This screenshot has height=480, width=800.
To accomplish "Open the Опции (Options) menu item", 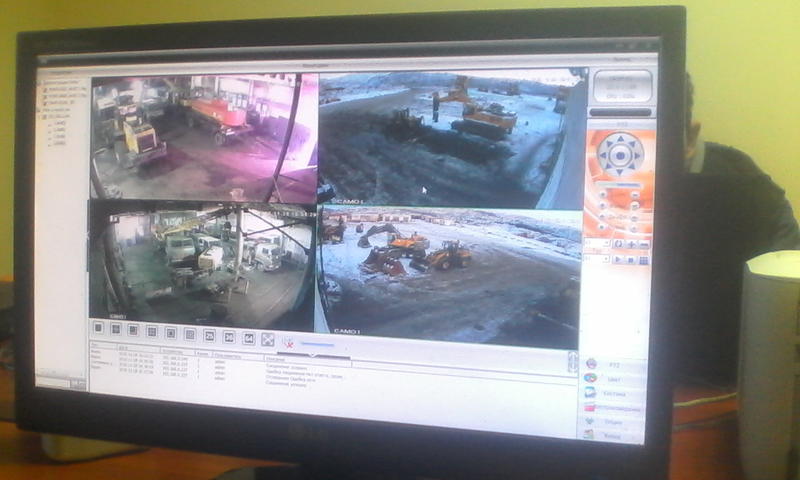I will [613, 422].
